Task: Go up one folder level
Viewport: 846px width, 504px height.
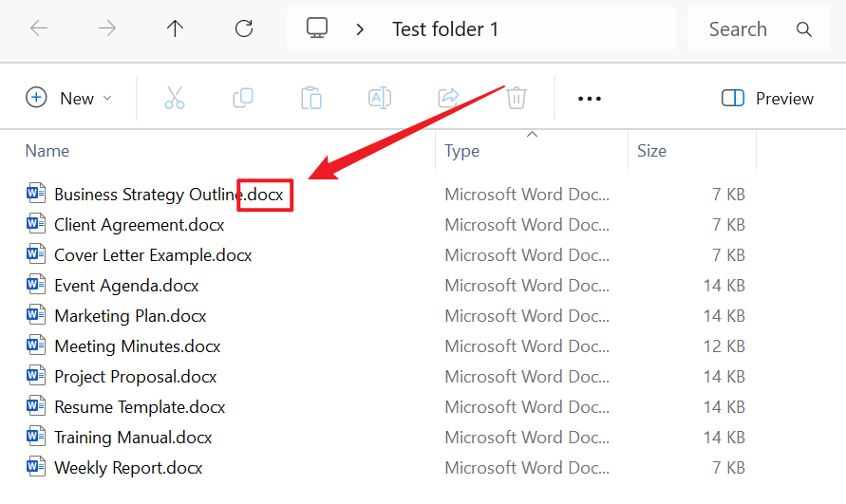Action: coord(175,28)
